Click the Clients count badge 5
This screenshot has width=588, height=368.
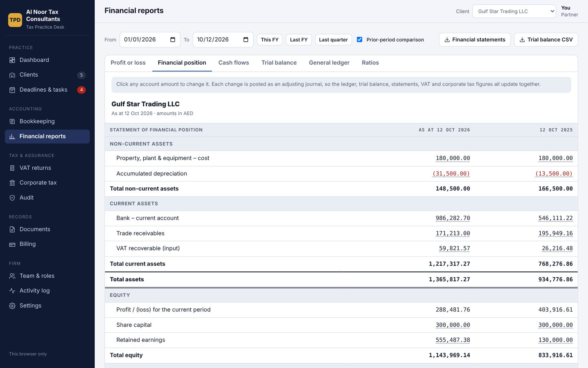click(81, 75)
